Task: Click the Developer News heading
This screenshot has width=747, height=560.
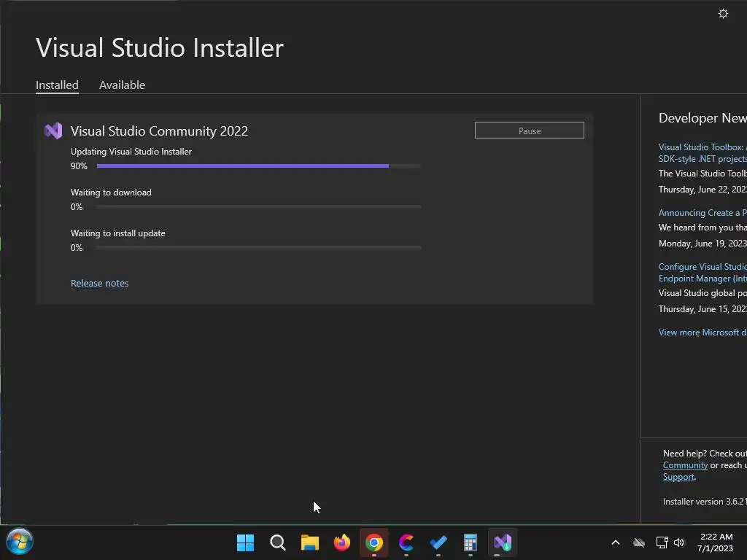Action: tap(703, 117)
